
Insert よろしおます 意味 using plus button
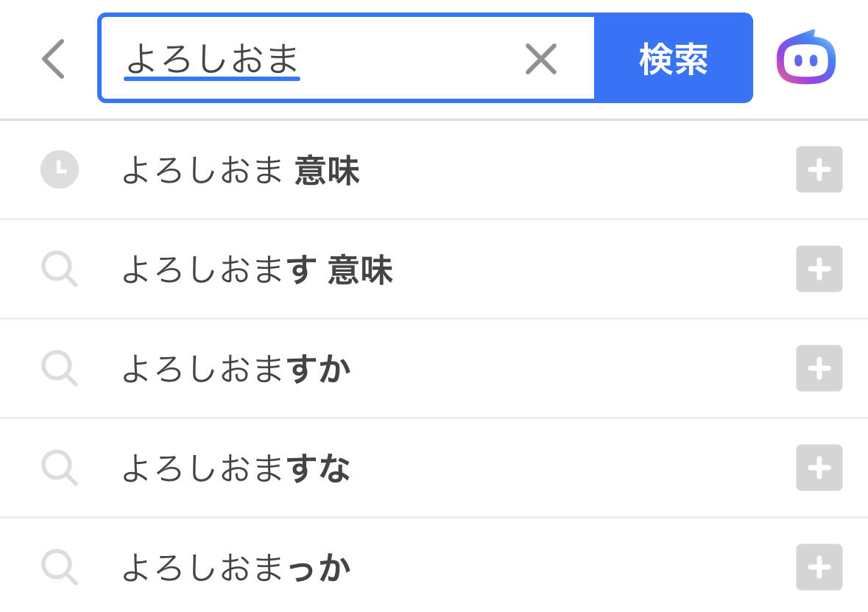coord(819,269)
